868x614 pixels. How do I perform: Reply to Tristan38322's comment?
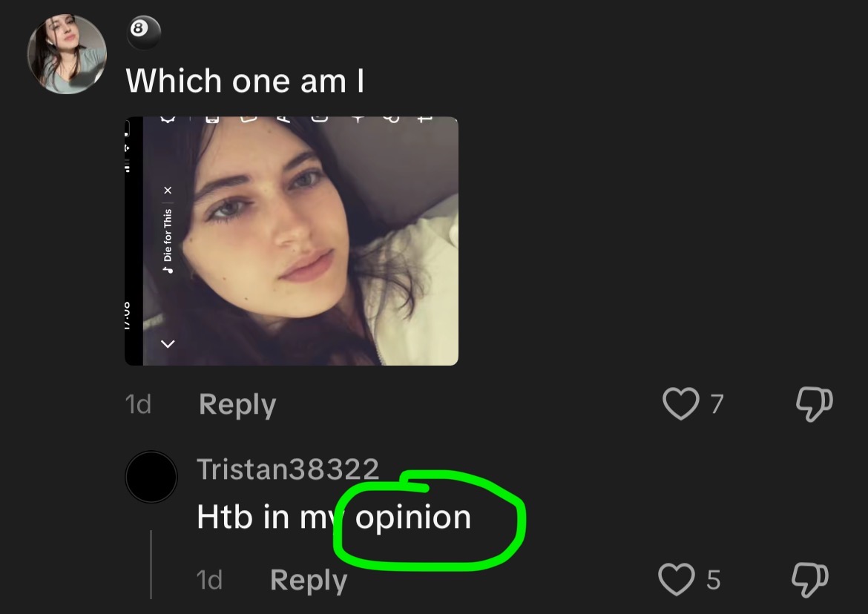(309, 579)
